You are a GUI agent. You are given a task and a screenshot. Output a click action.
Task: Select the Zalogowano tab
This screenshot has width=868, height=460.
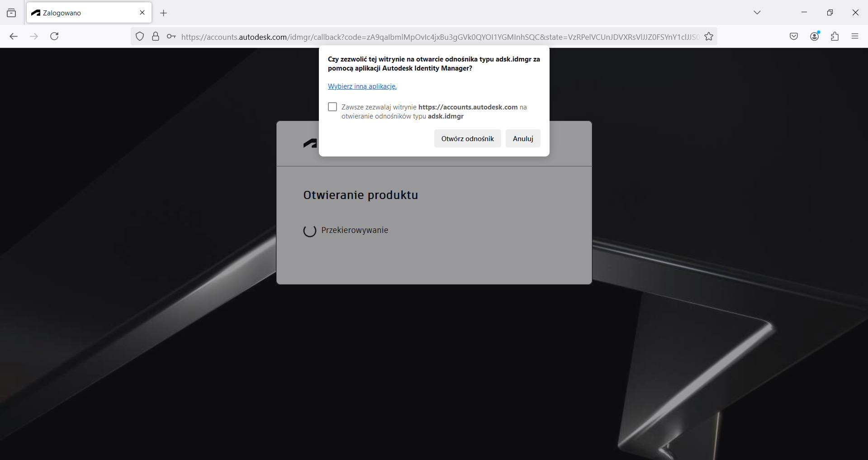click(x=81, y=13)
